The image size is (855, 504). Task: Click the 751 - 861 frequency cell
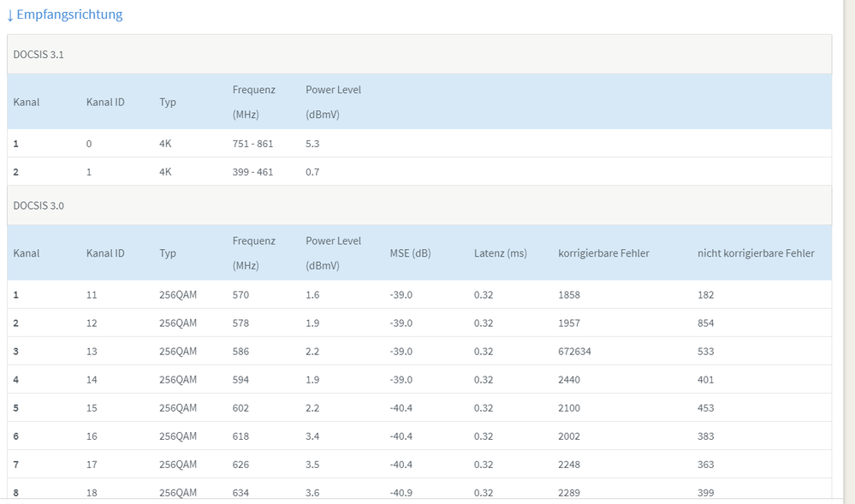[252, 144]
